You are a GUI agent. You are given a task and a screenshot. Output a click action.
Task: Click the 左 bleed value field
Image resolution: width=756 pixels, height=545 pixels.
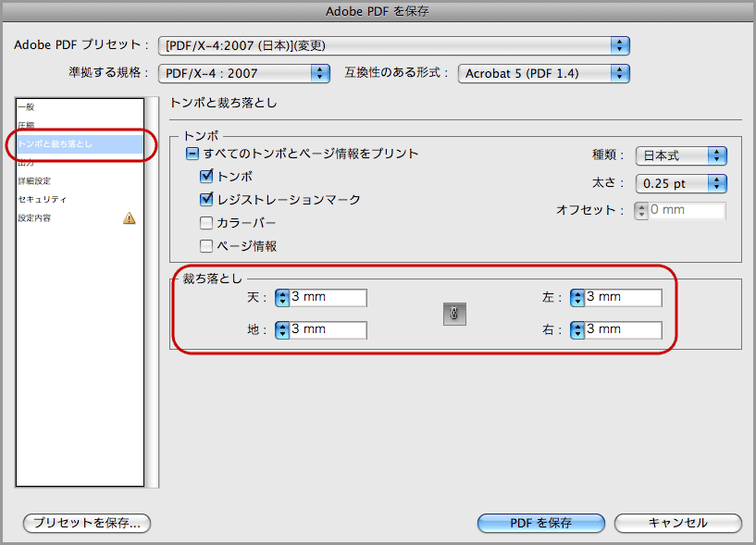pyautogui.click(x=623, y=298)
